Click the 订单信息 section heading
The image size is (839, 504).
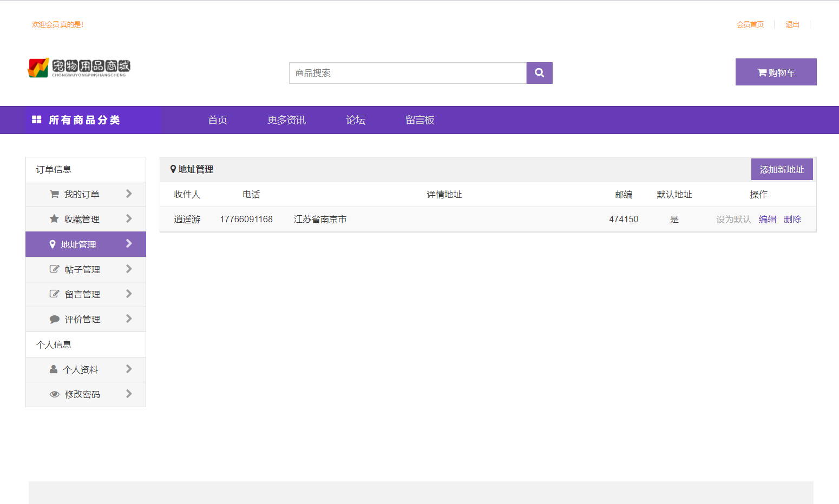(54, 169)
